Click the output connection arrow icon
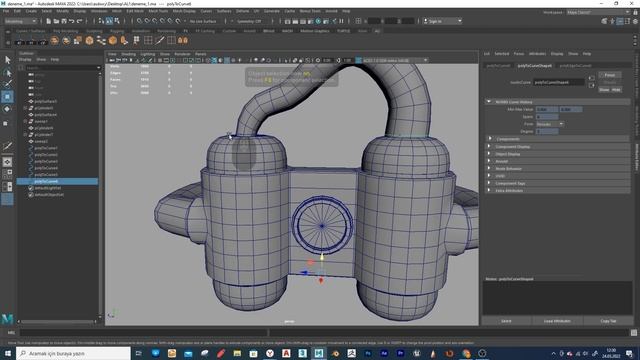 pos(591,85)
